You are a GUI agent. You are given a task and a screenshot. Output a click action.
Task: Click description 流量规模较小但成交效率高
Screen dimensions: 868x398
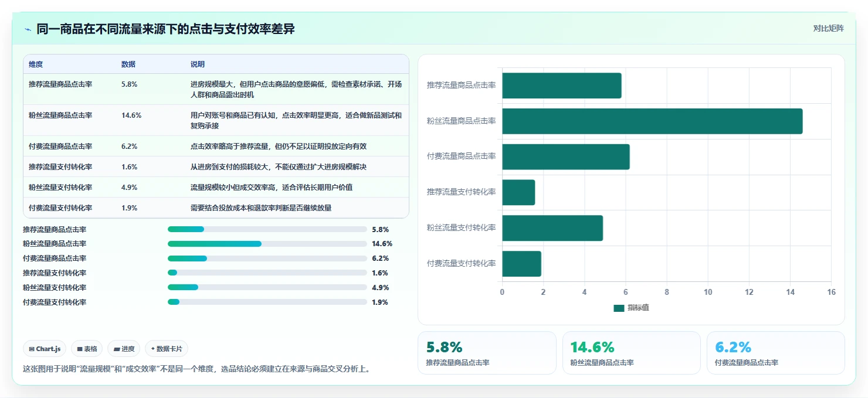coord(272,188)
